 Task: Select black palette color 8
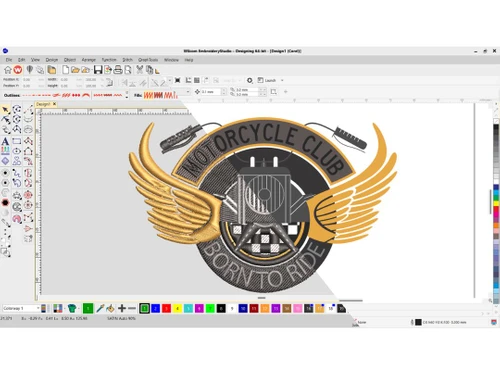221,308
